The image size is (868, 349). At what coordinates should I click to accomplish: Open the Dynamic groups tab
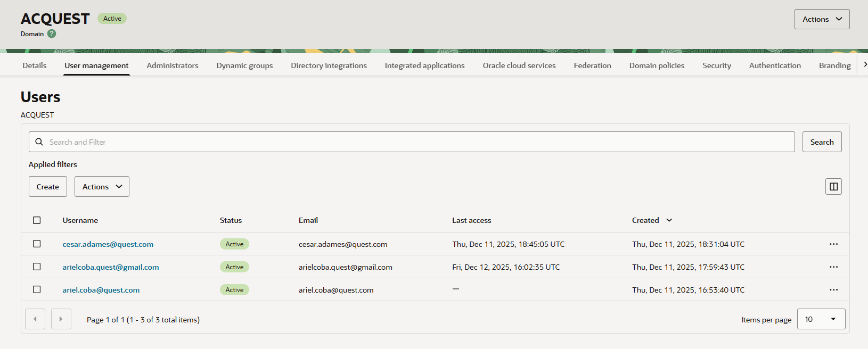244,65
